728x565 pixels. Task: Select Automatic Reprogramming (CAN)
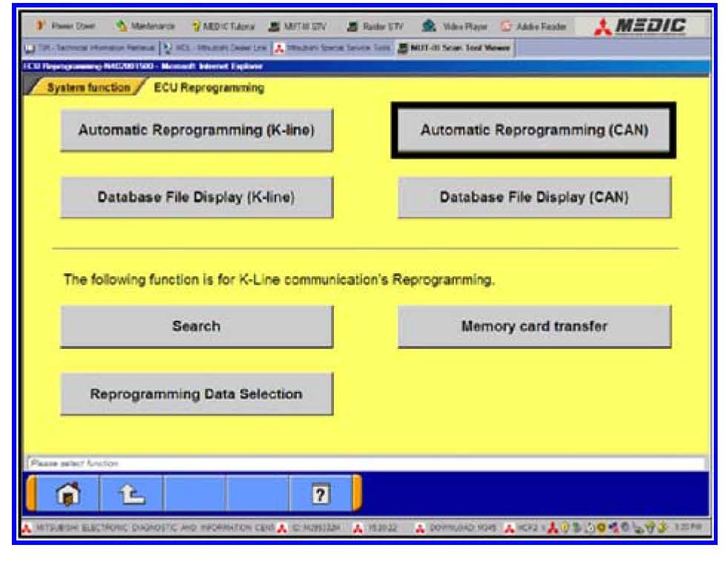[534, 130]
